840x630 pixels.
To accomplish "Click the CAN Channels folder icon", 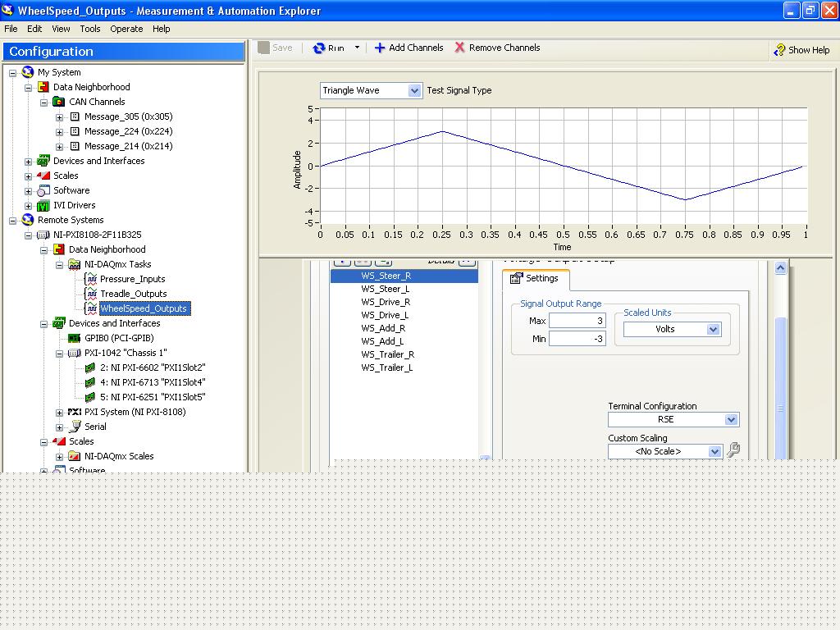I will 59,102.
